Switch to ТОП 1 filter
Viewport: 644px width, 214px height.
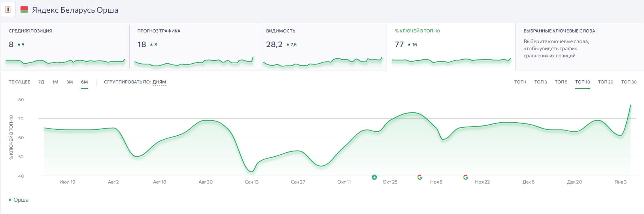tap(520, 82)
